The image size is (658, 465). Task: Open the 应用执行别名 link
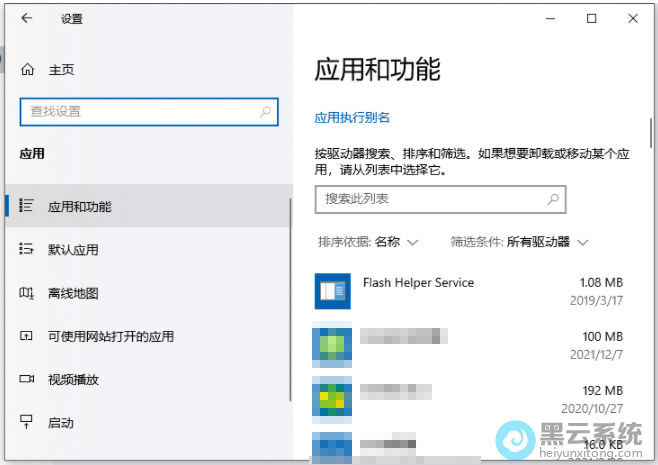(352, 117)
